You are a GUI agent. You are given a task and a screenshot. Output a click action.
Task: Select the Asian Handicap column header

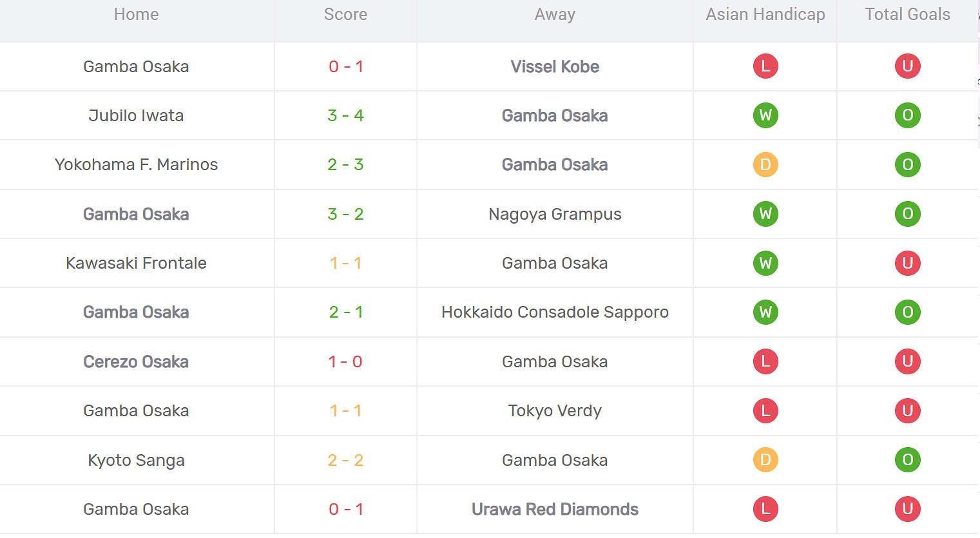(765, 15)
